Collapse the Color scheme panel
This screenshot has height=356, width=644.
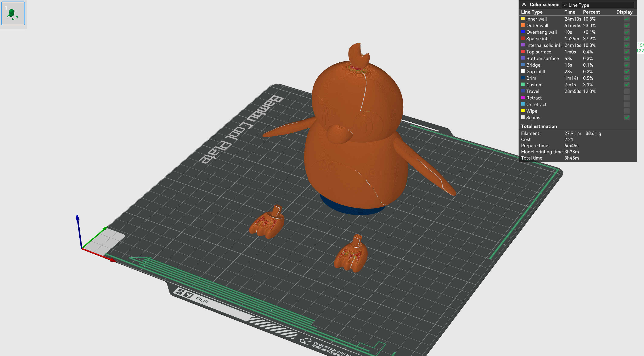coord(524,4)
